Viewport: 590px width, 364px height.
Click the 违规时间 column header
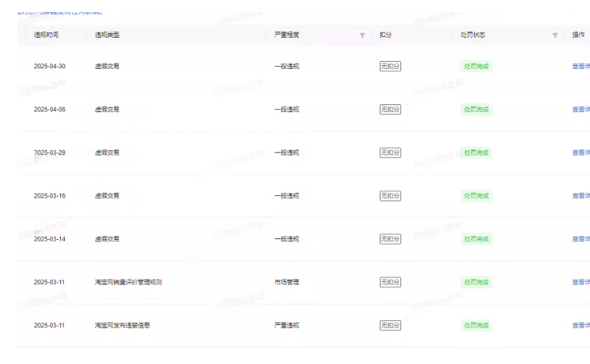pyautogui.click(x=46, y=35)
